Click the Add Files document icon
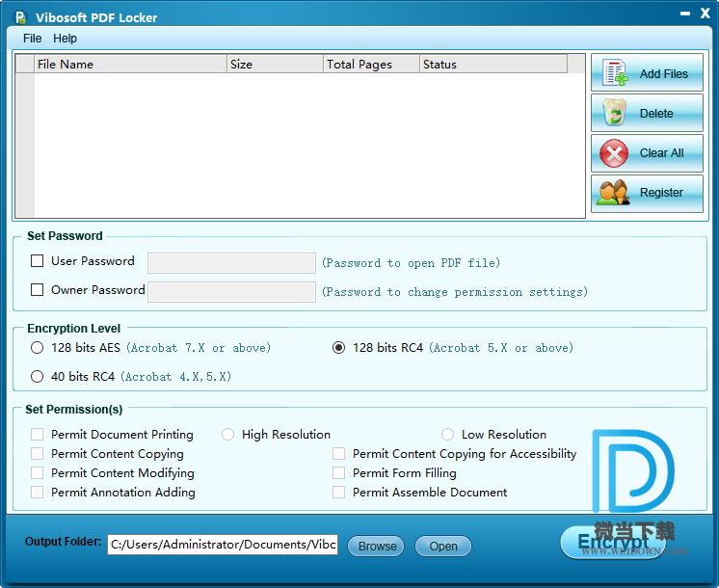Image resolution: width=719 pixels, height=588 pixels. pyautogui.click(x=615, y=72)
